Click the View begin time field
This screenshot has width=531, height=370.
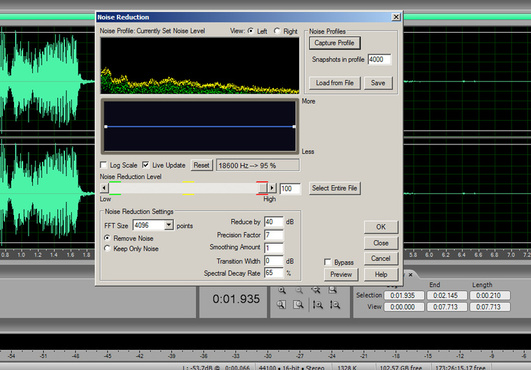[404, 307]
